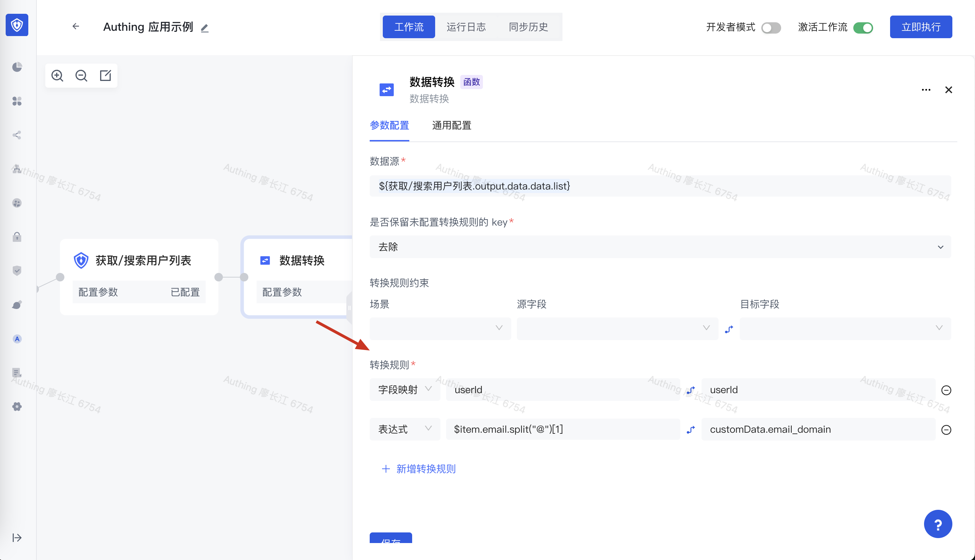This screenshot has width=975, height=560.
Task: Open the 字段映射 rule type dropdown
Action: [x=404, y=390]
